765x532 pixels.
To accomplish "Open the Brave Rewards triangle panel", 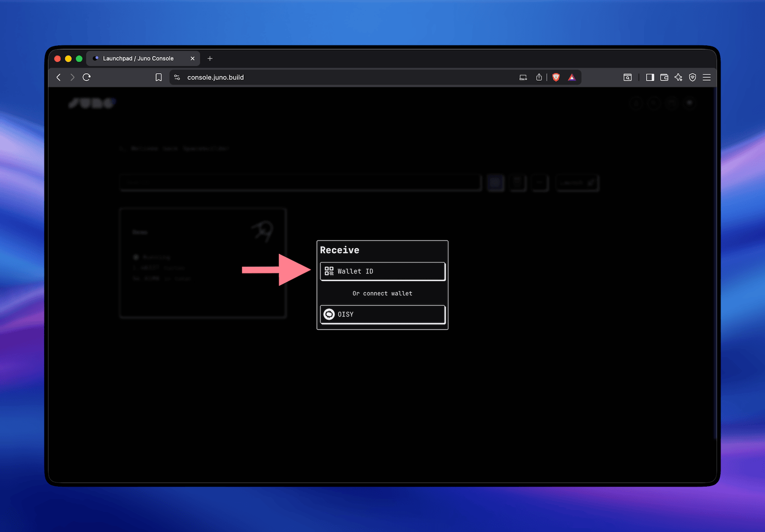I will 572,77.
